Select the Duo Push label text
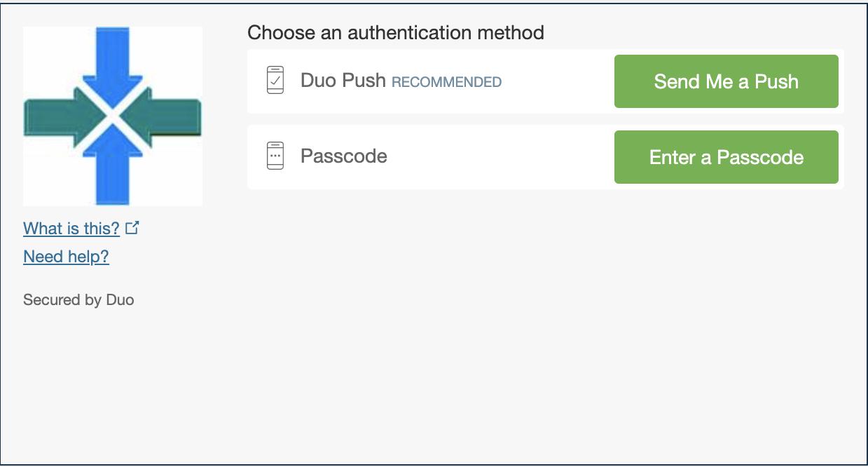 pyautogui.click(x=343, y=81)
